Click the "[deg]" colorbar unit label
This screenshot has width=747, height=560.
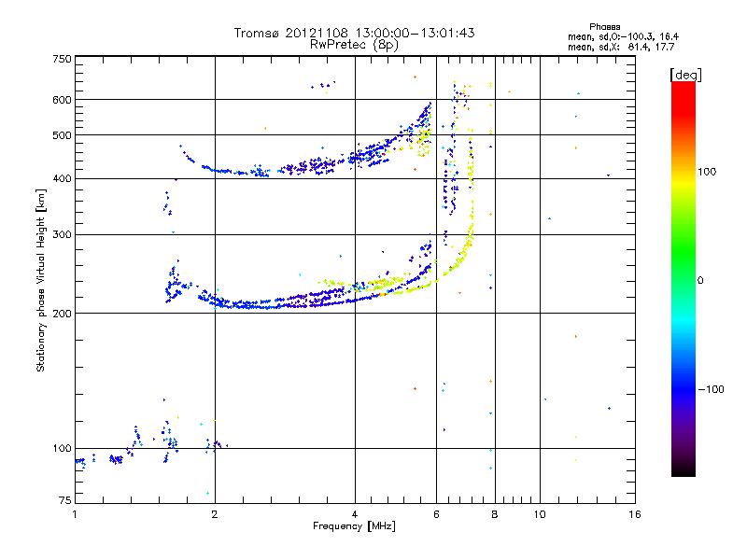coord(685,75)
